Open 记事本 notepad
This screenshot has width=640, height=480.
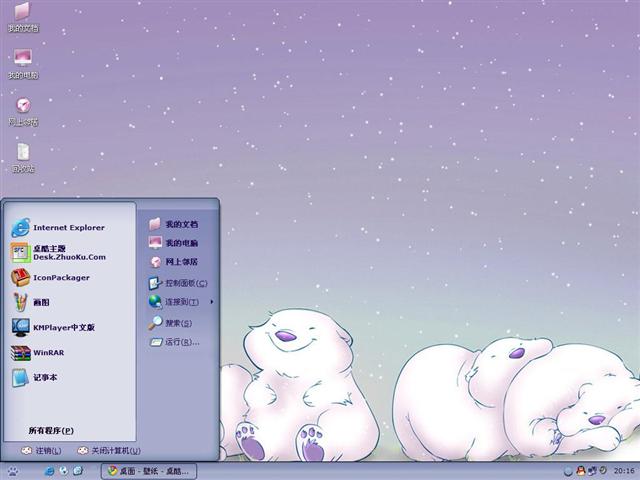click(x=34, y=378)
